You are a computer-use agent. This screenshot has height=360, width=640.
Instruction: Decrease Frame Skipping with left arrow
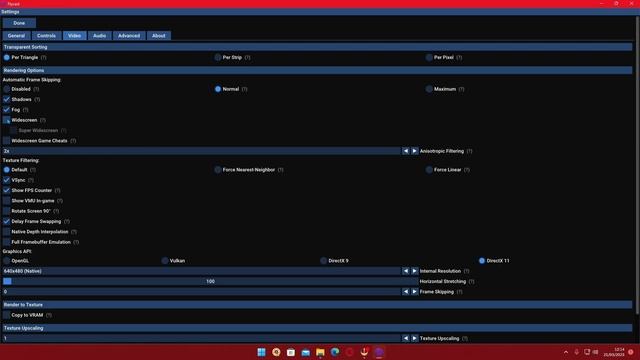click(406, 292)
